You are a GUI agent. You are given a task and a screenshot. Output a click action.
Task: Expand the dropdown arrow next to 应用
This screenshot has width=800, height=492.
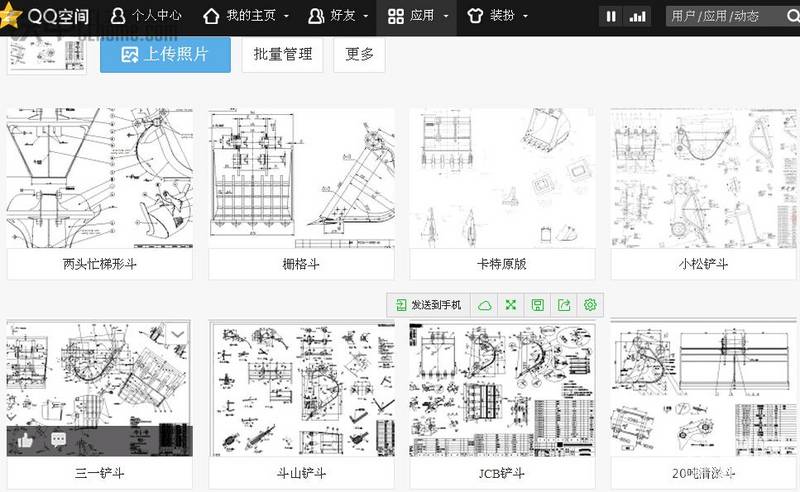[x=446, y=16]
